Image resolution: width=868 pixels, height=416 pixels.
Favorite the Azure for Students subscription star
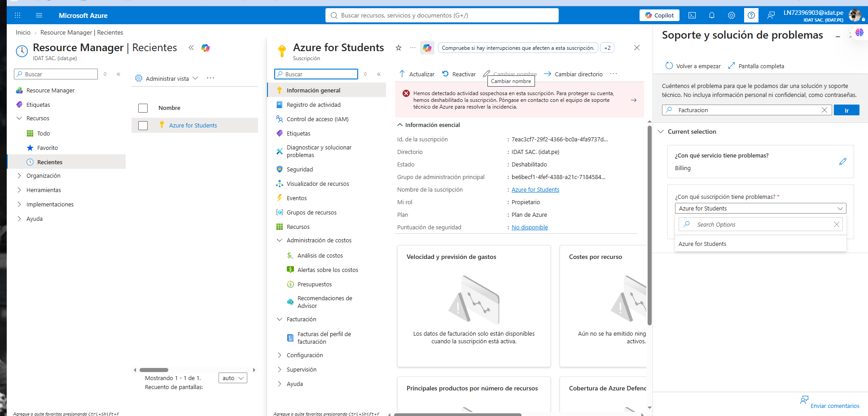(x=399, y=48)
